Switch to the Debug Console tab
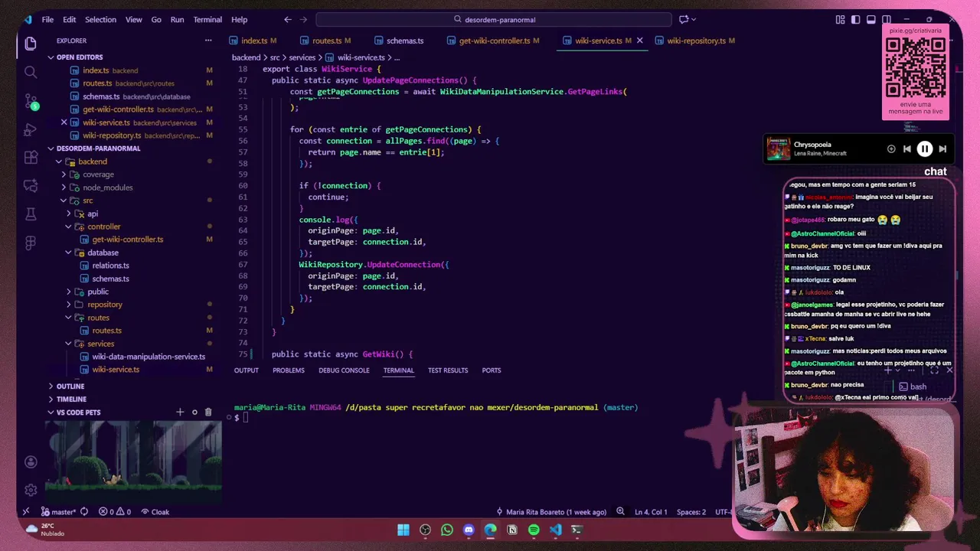Image resolution: width=980 pixels, height=551 pixels. [x=344, y=370]
